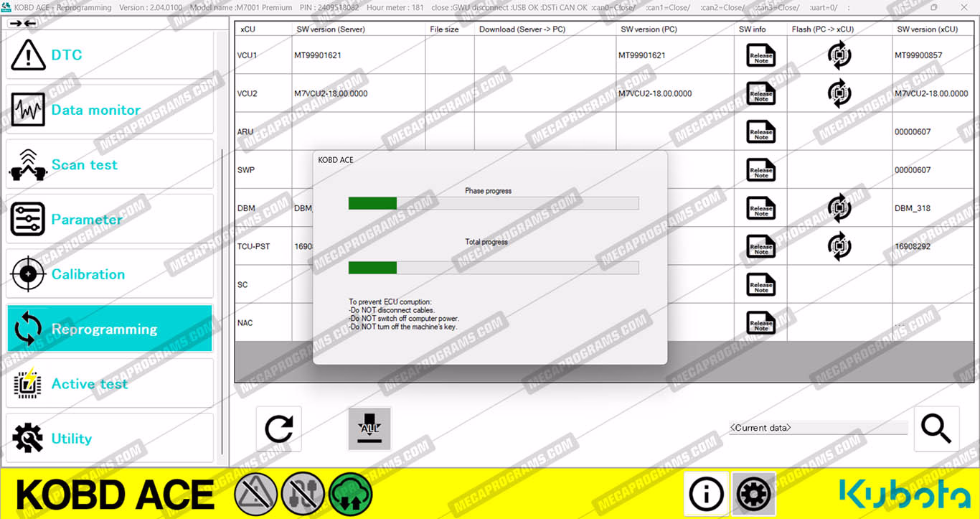
Task: Select the VCU2 row label
Action: click(248, 93)
